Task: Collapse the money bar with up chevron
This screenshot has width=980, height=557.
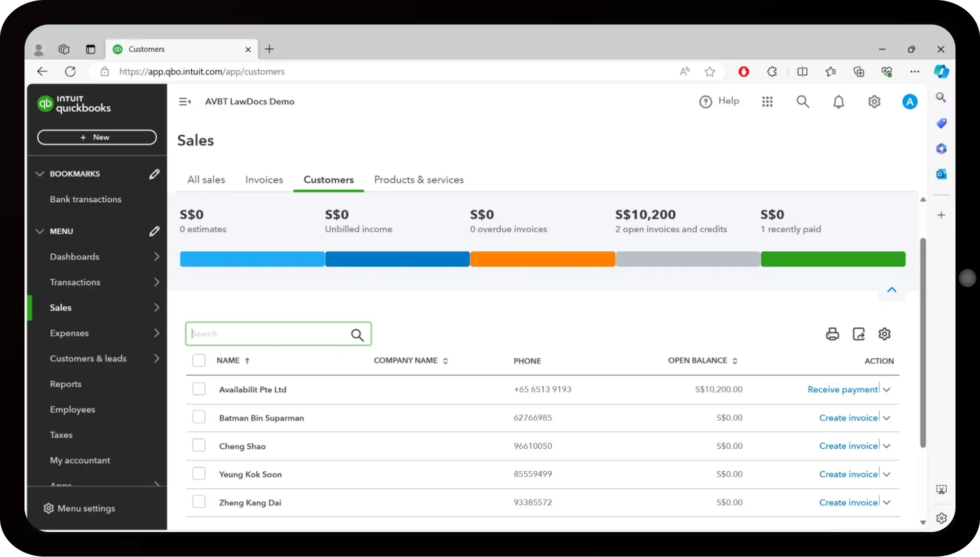Action: pyautogui.click(x=892, y=290)
